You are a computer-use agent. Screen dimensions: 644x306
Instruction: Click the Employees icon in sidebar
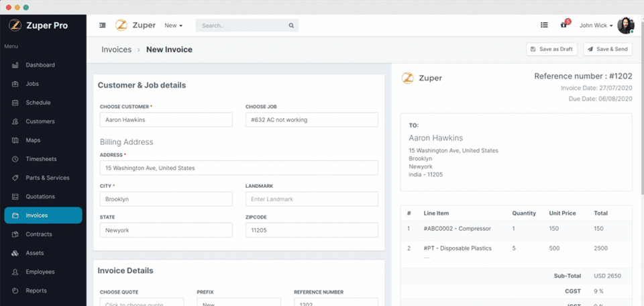(15, 272)
